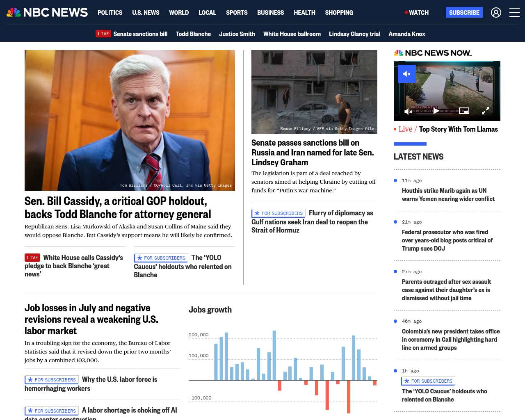The image size is (525, 420).
Task: Go to the White House ballroom topic
Action: (292, 34)
